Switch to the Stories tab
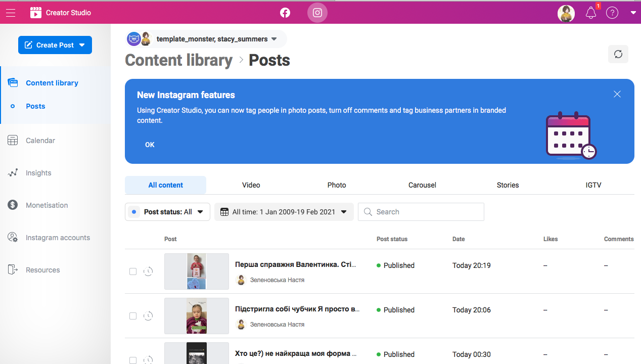The image size is (641, 364). pos(508,185)
